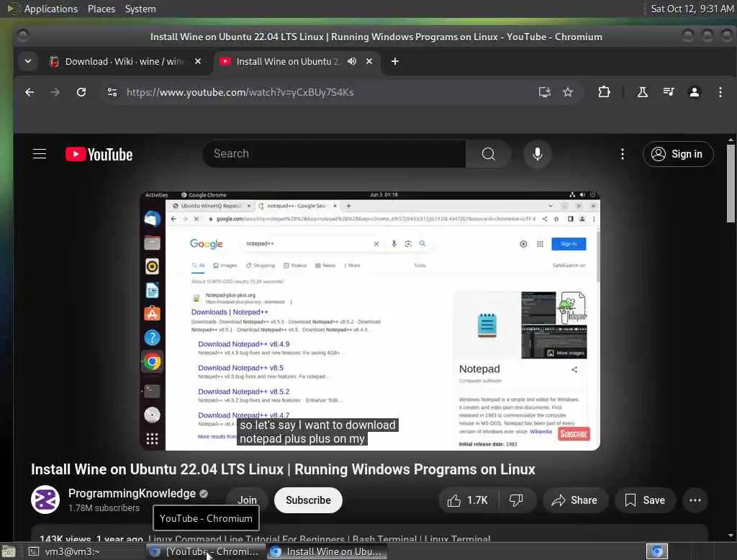Screen dimensions: 737x560
Task: Click the workspace switcher Chromium icon
Action: point(656,551)
